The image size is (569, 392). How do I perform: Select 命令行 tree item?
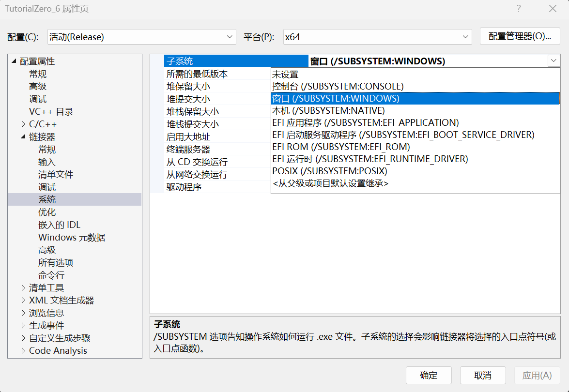click(51, 275)
